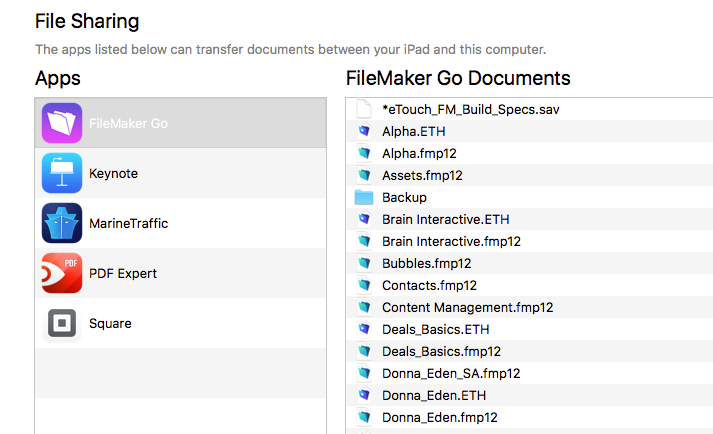The image size is (713, 434).
Task: Select the MarineTraffic app icon
Action: pyautogui.click(x=62, y=223)
